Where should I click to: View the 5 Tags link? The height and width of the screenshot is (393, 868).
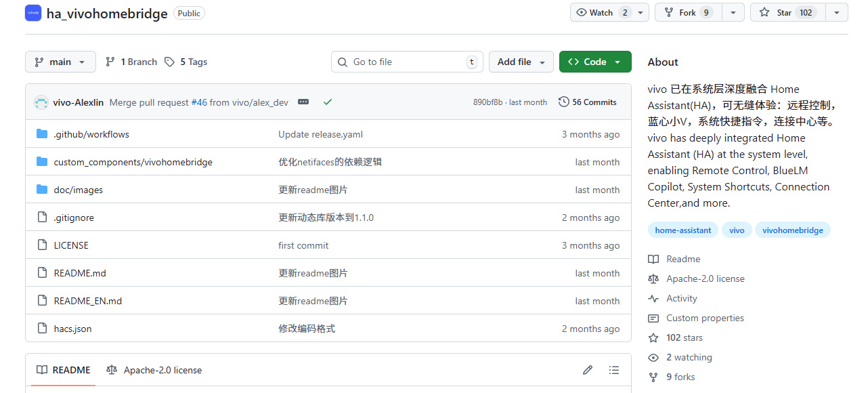pos(186,62)
